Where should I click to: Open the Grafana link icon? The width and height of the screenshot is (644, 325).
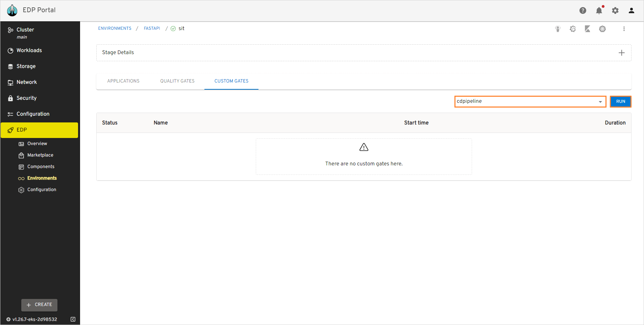pos(573,29)
